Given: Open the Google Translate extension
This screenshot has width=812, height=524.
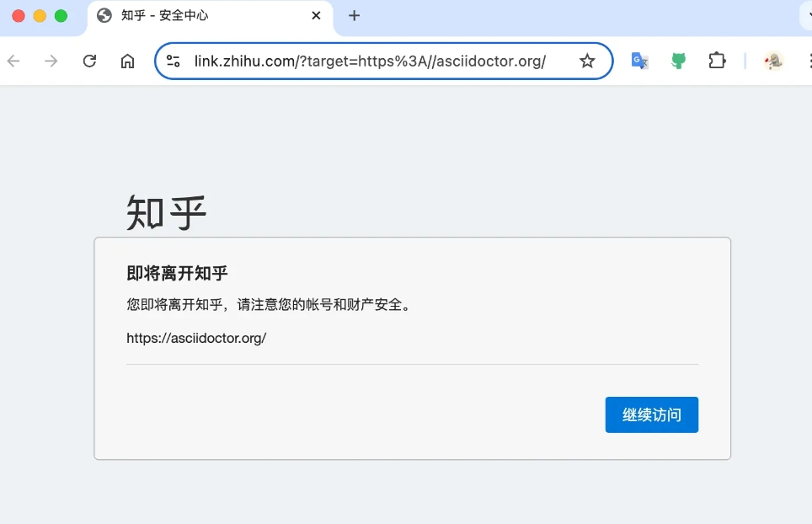Looking at the screenshot, I should tap(640, 61).
